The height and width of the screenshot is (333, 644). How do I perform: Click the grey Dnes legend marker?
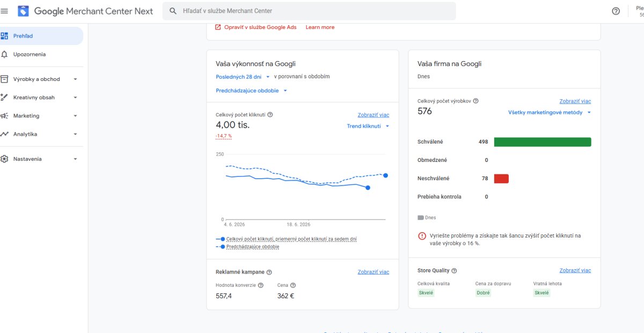click(420, 218)
